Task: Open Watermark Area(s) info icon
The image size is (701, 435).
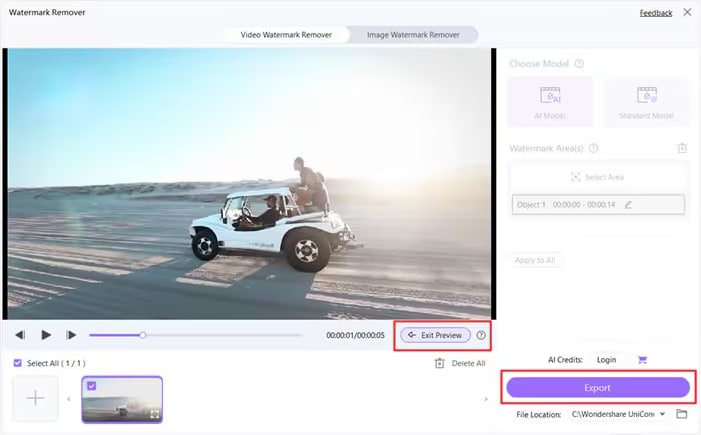Action: [593, 148]
